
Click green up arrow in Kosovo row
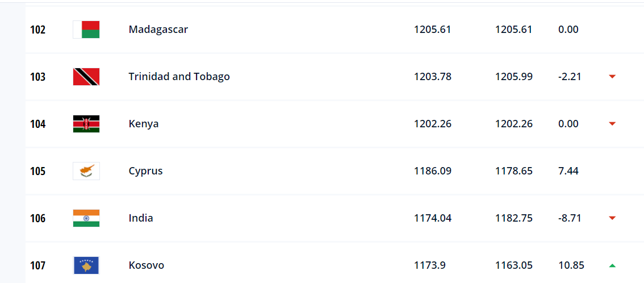(x=612, y=265)
